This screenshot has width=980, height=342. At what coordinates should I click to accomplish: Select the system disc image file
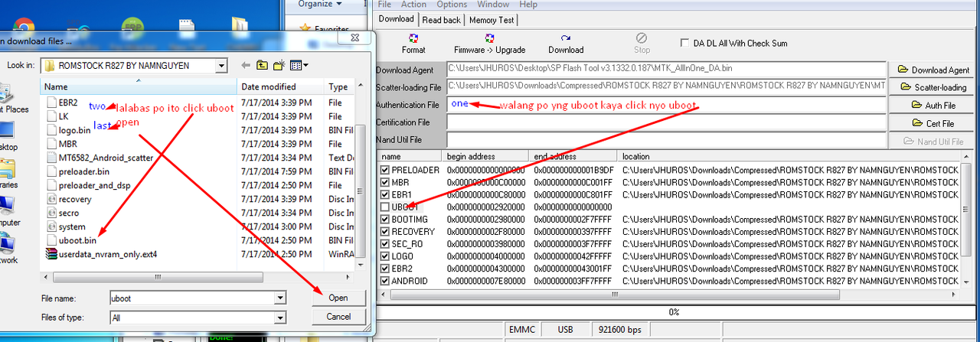[66, 226]
